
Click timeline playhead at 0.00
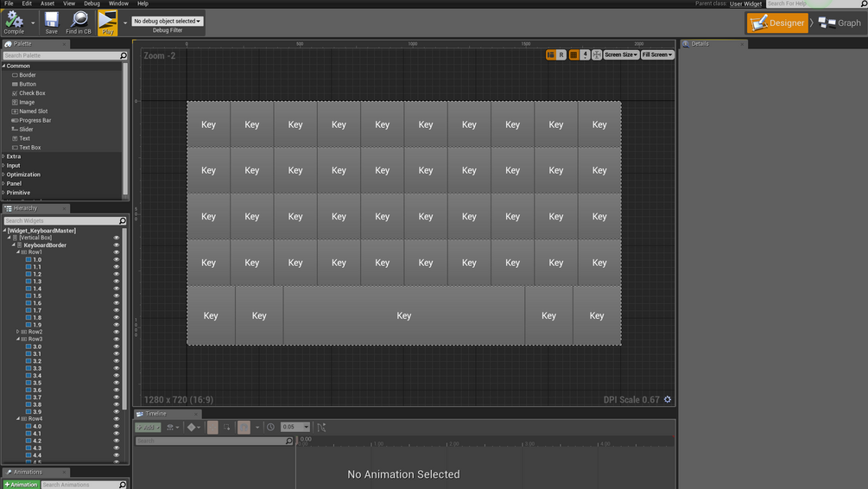[297, 440]
